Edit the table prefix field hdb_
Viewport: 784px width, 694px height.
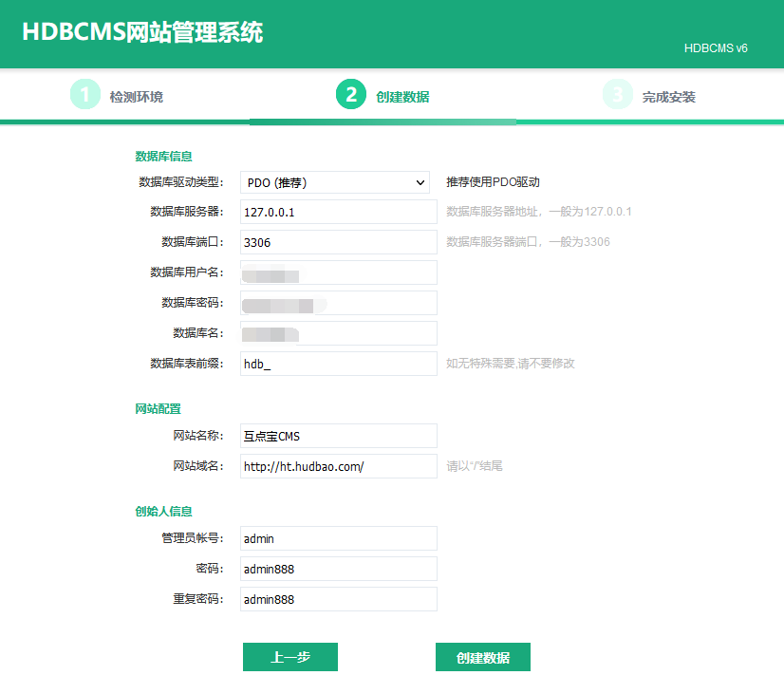(338, 364)
